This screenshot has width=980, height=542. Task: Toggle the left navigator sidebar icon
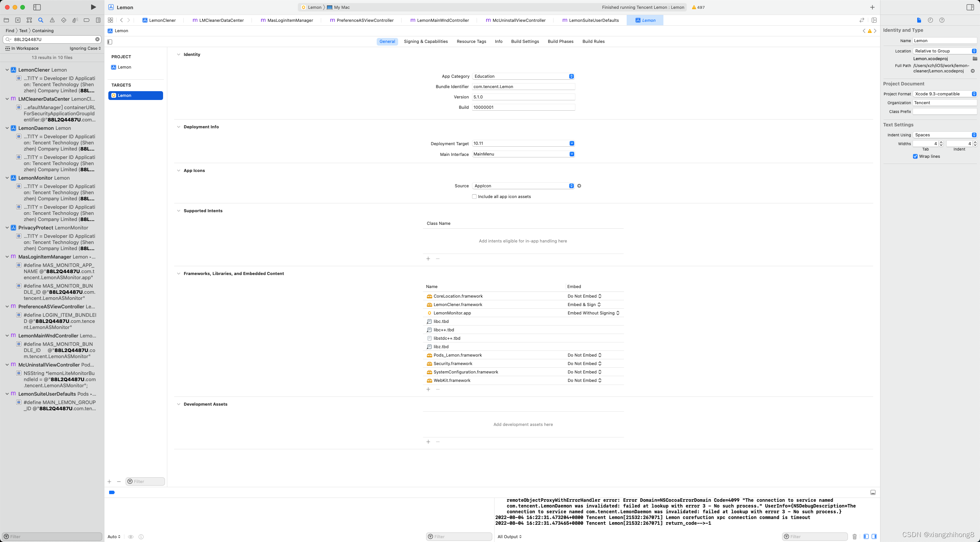[x=37, y=7]
